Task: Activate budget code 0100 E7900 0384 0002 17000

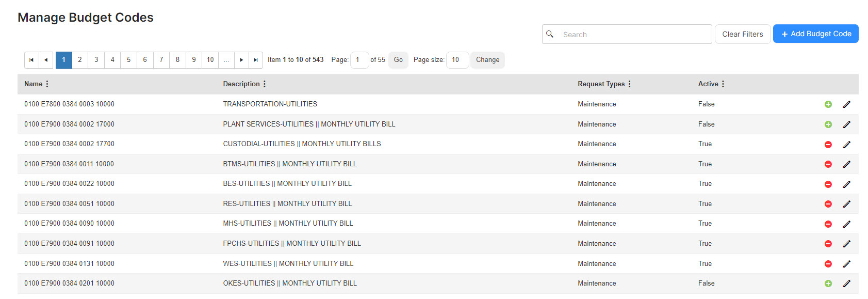Action: pyautogui.click(x=828, y=124)
